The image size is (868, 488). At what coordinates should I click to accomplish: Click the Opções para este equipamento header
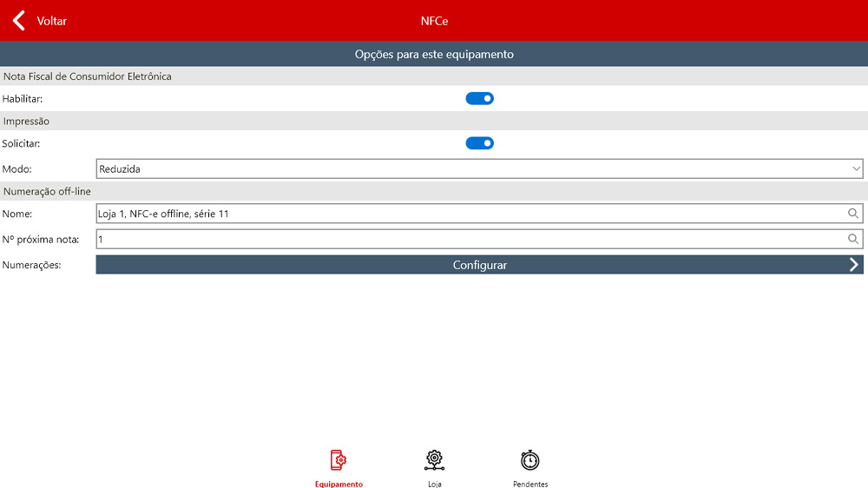pyautogui.click(x=434, y=54)
